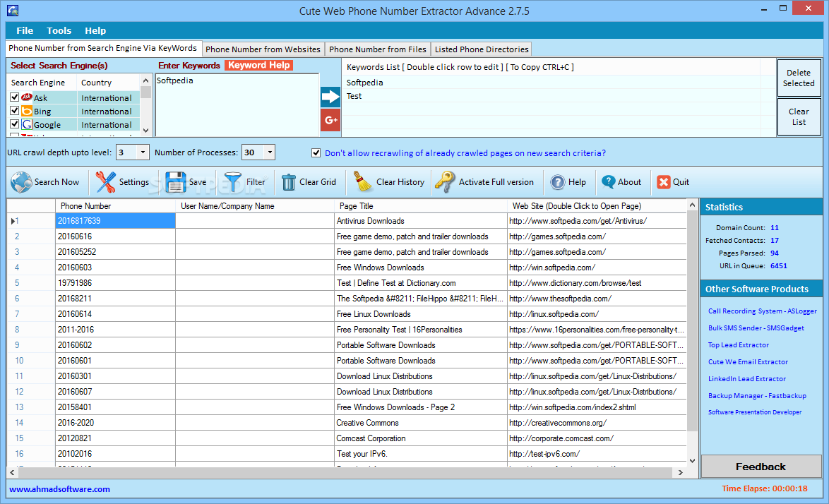The width and height of the screenshot is (829, 504).
Task: Click the red Google Plus icon
Action: coord(330,120)
